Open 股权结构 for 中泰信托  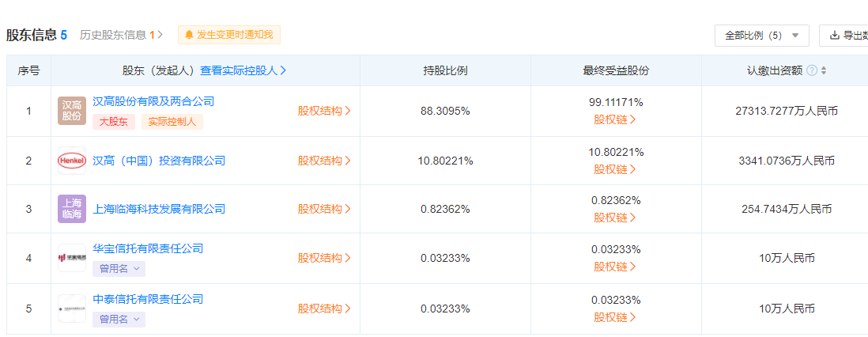[x=324, y=309]
